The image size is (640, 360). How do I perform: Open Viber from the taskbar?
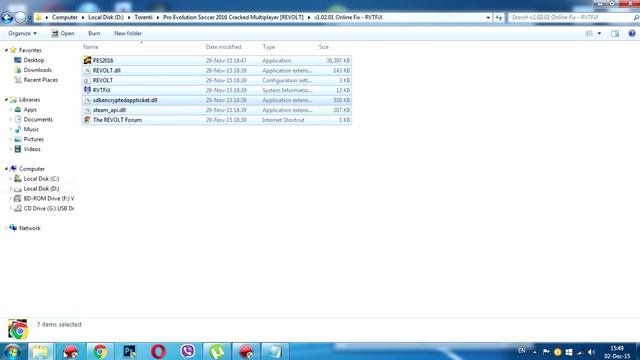[187, 352]
